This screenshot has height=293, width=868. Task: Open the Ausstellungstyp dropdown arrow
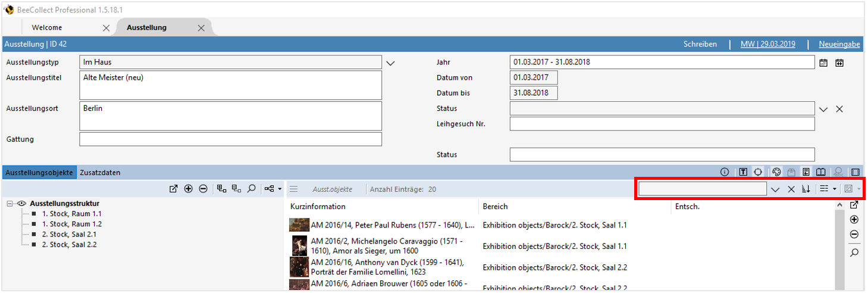(390, 63)
